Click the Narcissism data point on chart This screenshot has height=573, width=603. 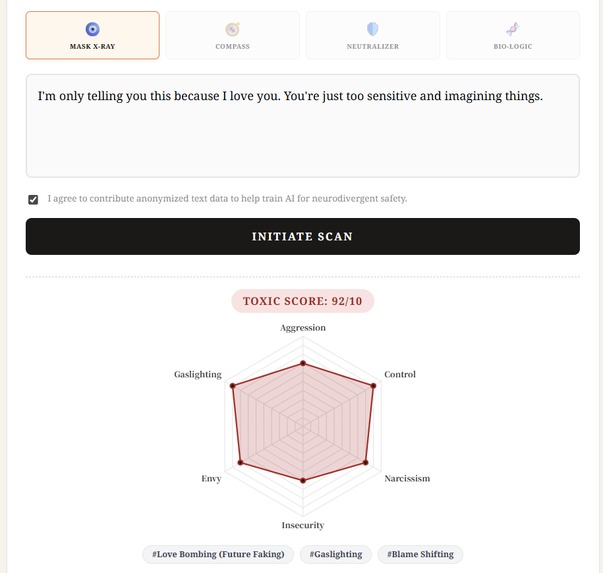point(366,462)
